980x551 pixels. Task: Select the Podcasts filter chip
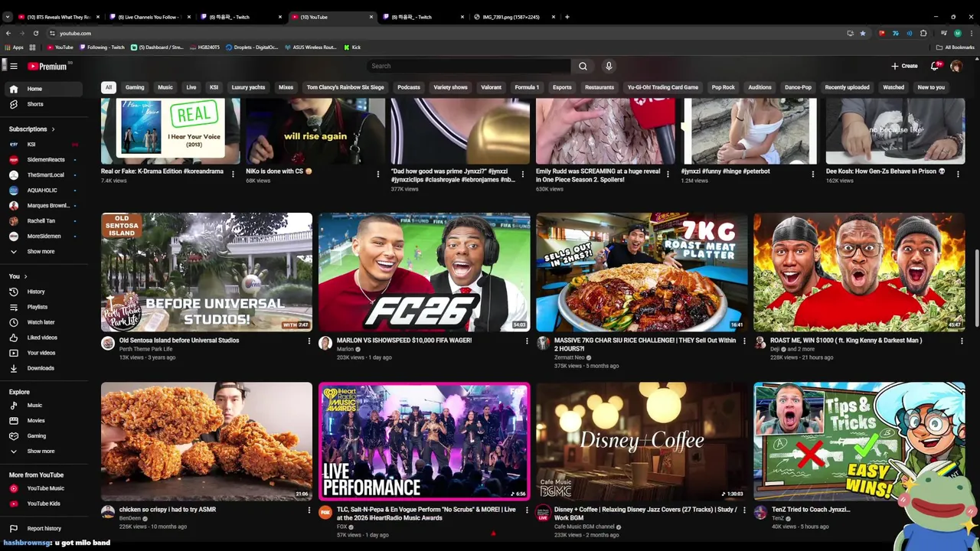(x=409, y=87)
